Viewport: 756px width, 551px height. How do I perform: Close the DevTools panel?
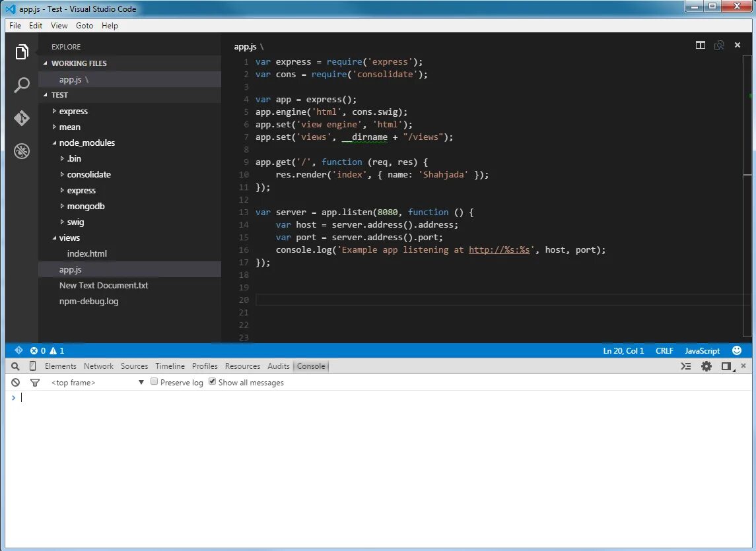coord(743,366)
